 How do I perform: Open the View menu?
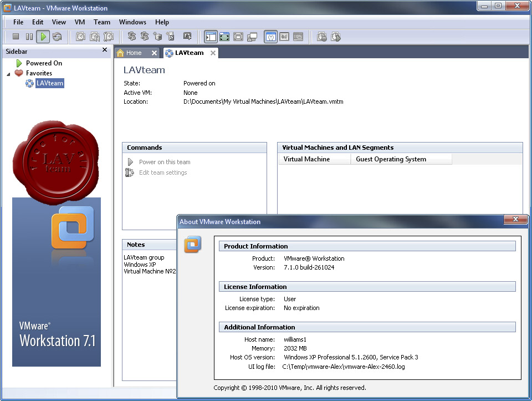59,22
